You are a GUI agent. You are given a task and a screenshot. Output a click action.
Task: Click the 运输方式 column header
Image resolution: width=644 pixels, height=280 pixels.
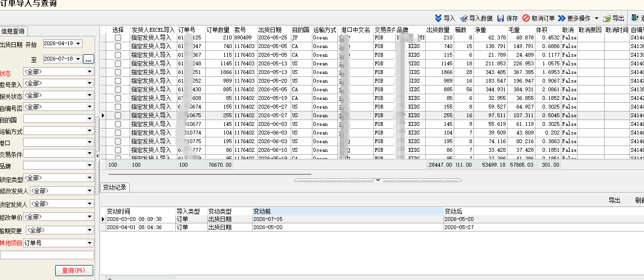click(x=325, y=29)
